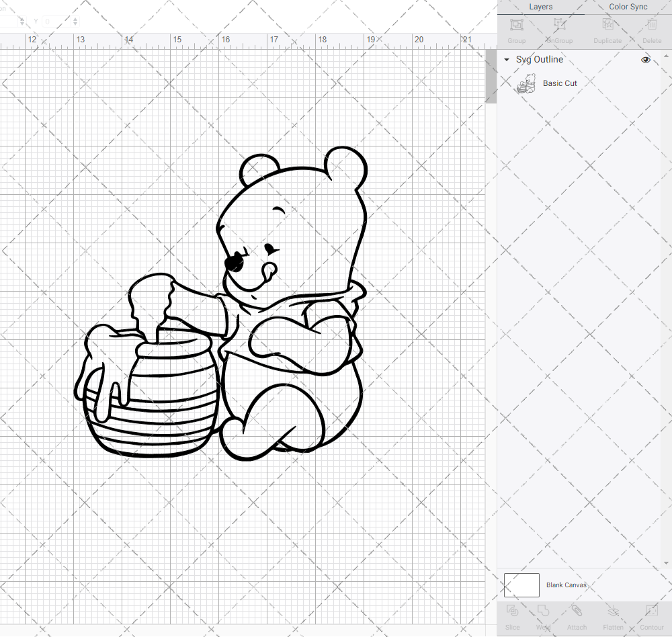Image resolution: width=672 pixels, height=637 pixels.
Task: Use the Weld tool
Action: (543, 611)
